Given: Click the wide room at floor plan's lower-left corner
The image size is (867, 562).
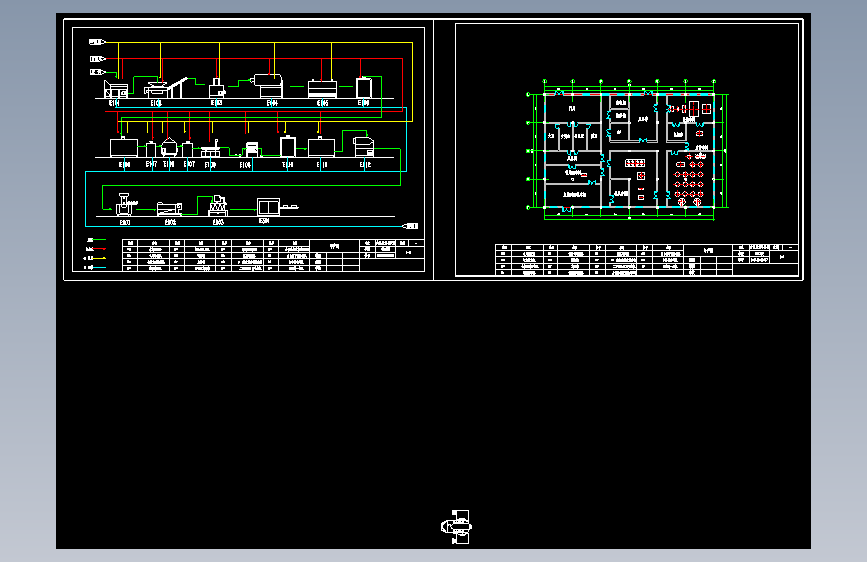Looking at the screenshot, I should 573,195.
